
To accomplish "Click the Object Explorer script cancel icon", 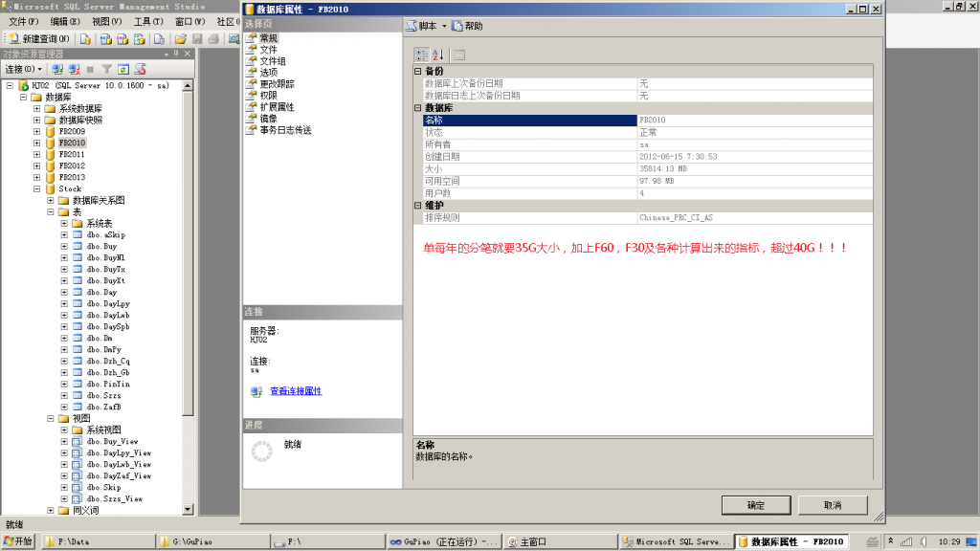I will [x=140, y=69].
